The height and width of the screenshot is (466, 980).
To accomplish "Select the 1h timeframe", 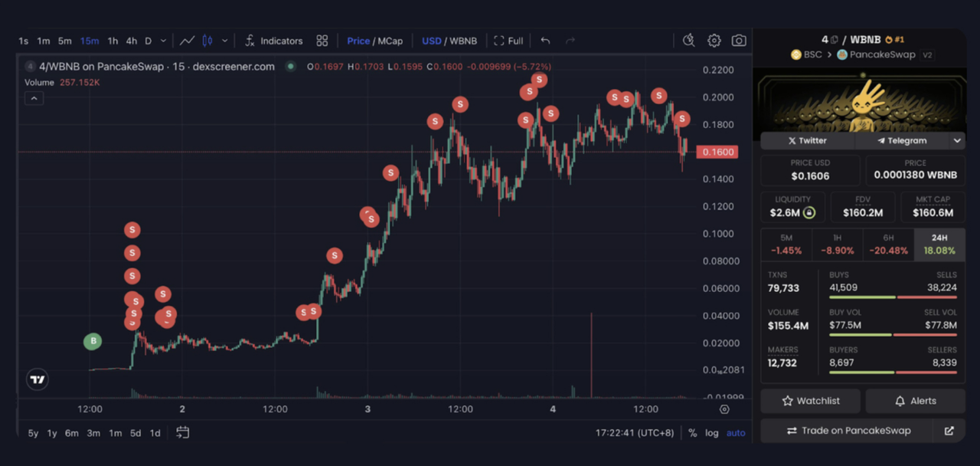I will tap(113, 41).
